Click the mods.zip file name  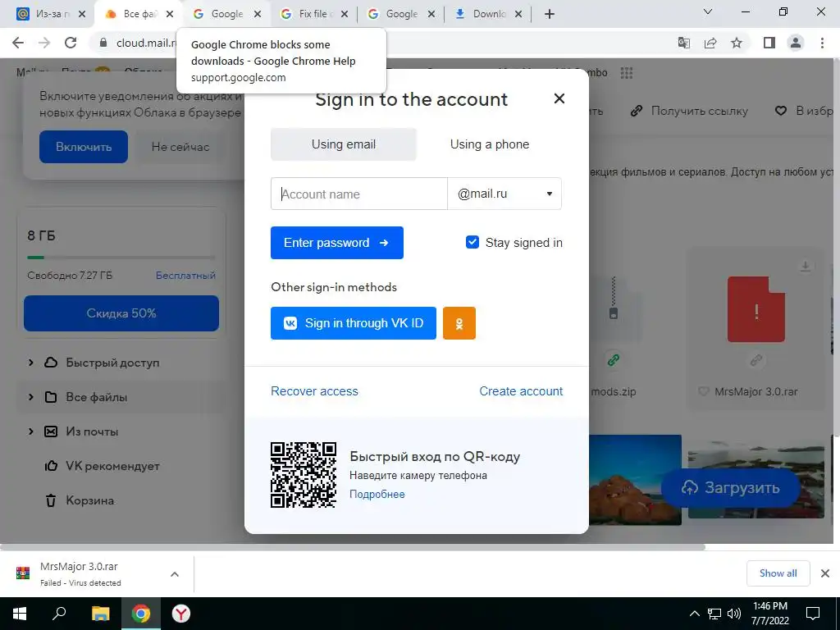[614, 391]
